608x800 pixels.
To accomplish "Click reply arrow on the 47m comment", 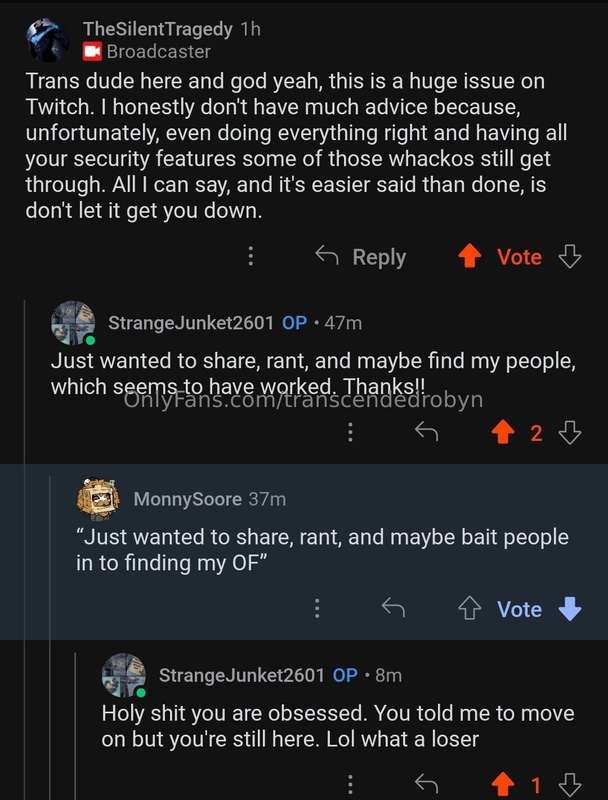I will tap(426, 433).
